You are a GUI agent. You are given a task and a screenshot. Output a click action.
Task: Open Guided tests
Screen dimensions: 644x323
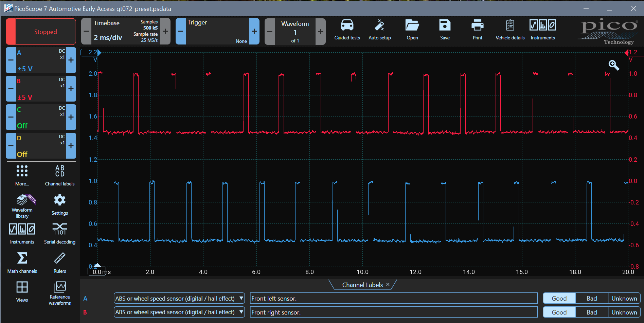[346, 30]
